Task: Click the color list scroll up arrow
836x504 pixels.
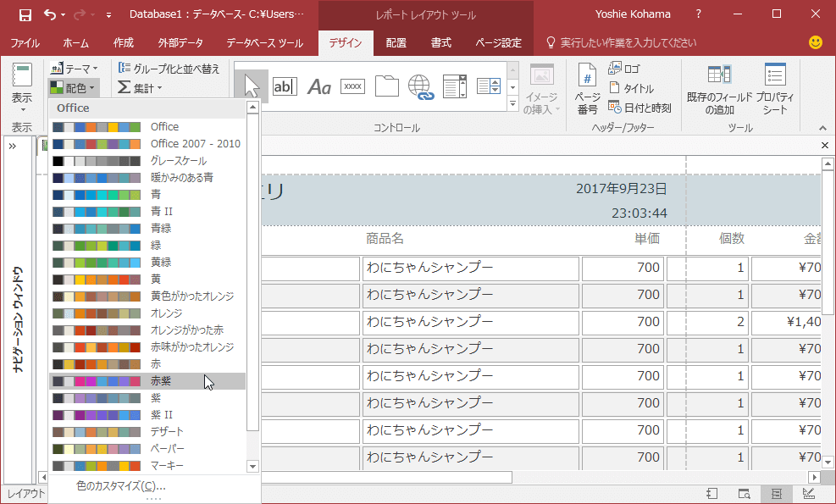Action: pyautogui.click(x=252, y=108)
